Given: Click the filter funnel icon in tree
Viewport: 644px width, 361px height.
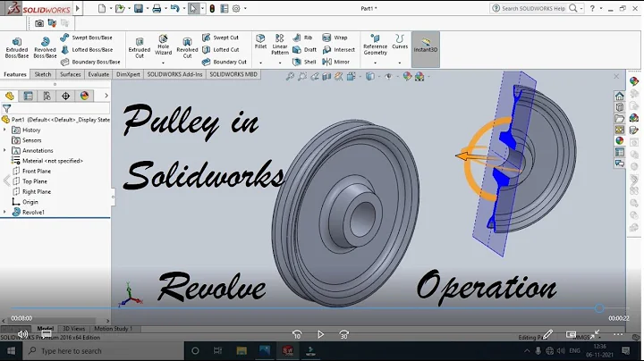Looking at the screenshot, I should [x=6, y=109].
